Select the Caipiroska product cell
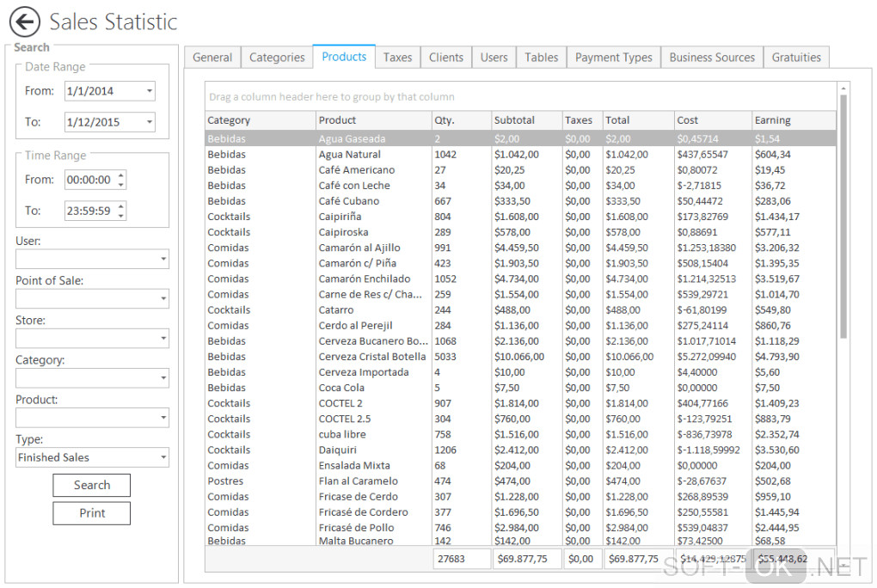Image resolution: width=877 pixels, height=588 pixels. click(x=374, y=232)
